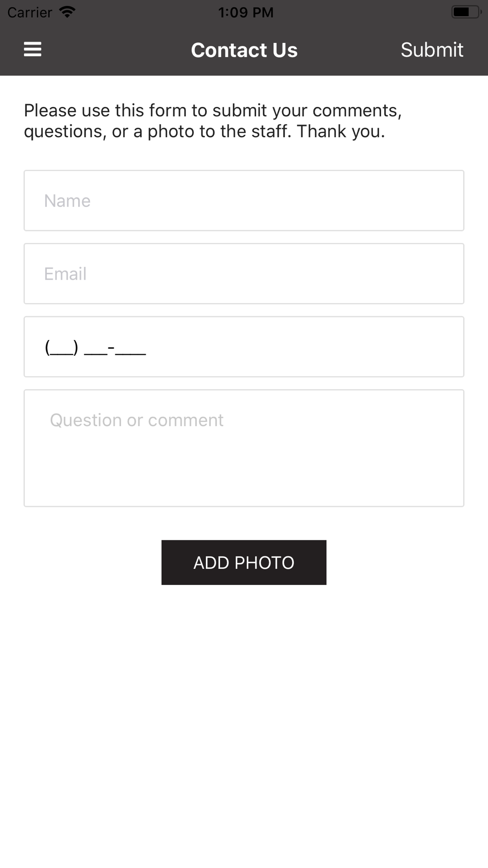The width and height of the screenshot is (488, 868).
Task: Select the phone number field
Action: [x=244, y=347]
